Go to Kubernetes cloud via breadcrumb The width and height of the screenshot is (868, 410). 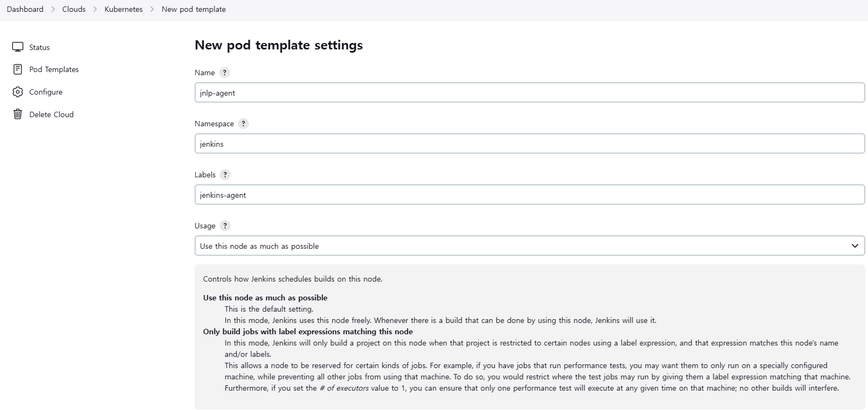(x=123, y=9)
